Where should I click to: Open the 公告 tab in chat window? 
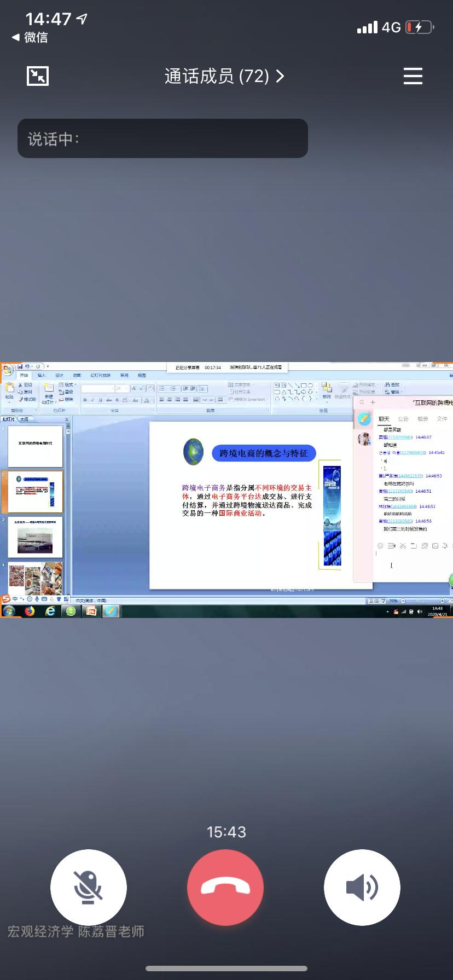(x=403, y=419)
